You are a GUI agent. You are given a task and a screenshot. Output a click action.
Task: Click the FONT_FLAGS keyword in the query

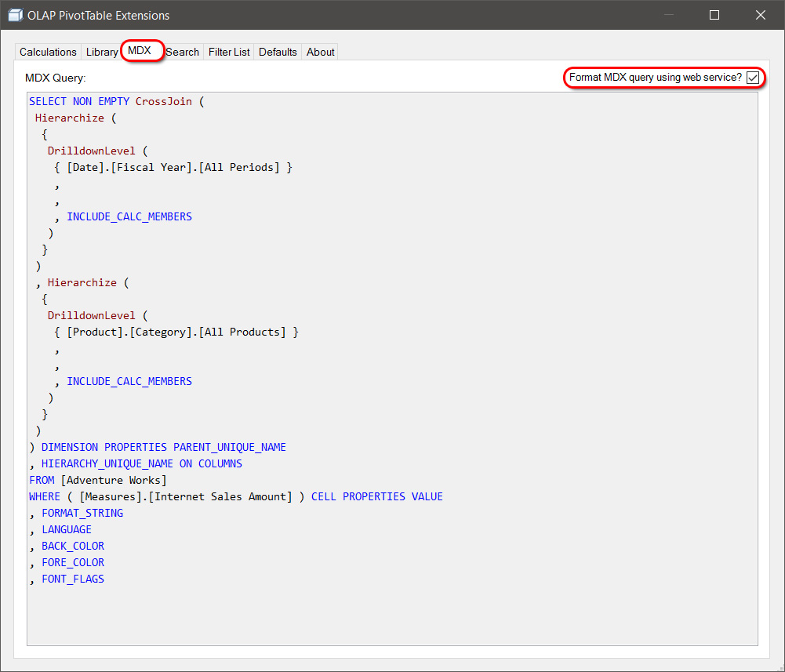(x=73, y=579)
